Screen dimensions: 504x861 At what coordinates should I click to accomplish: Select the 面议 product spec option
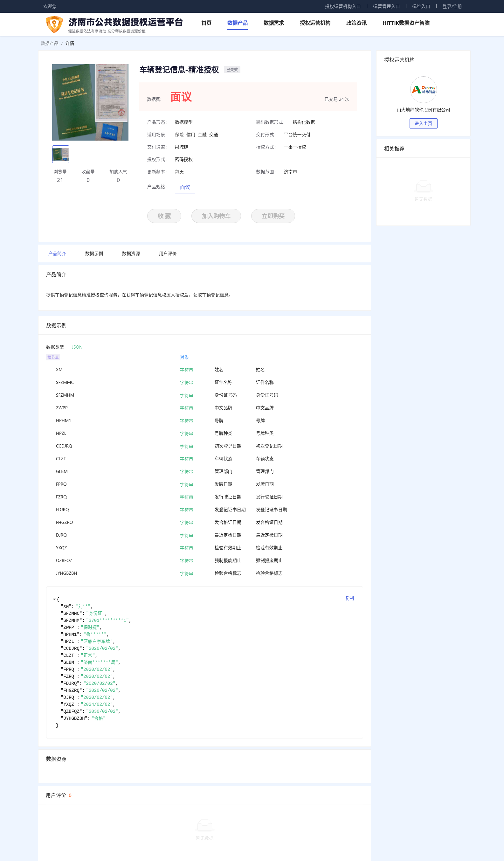[x=185, y=187]
